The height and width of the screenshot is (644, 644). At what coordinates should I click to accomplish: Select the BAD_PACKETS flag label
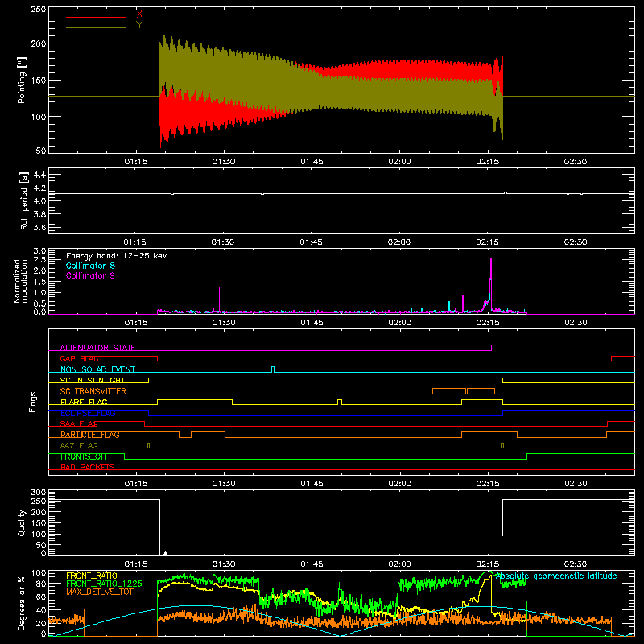coord(88,468)
